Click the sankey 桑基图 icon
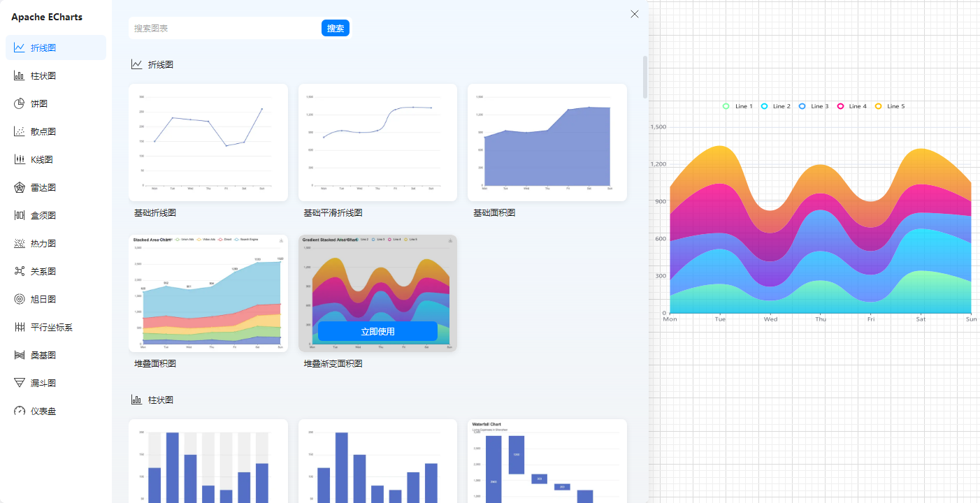 (x=19, y=355)
